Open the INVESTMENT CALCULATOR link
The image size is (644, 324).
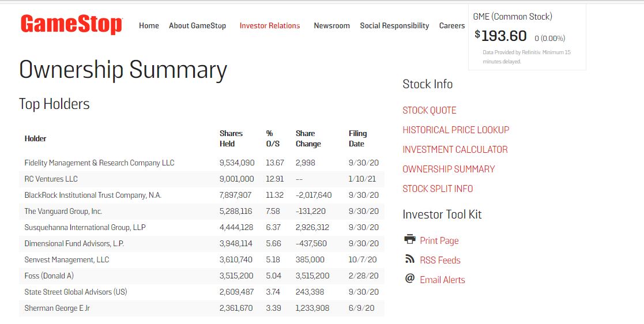[x=455, y=149]
